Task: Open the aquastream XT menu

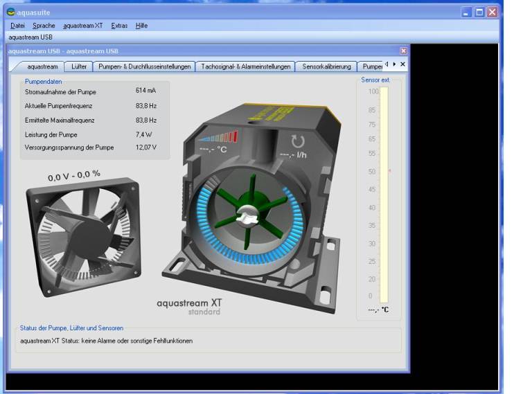Action: 82,26
